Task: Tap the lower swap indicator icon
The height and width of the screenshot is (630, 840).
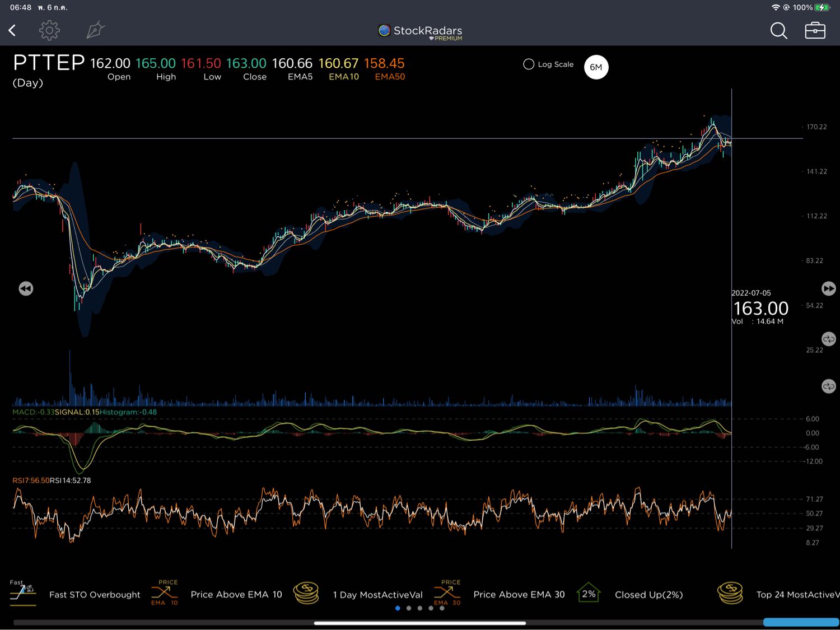Action: pyautogui.click(x=828, y=386)
